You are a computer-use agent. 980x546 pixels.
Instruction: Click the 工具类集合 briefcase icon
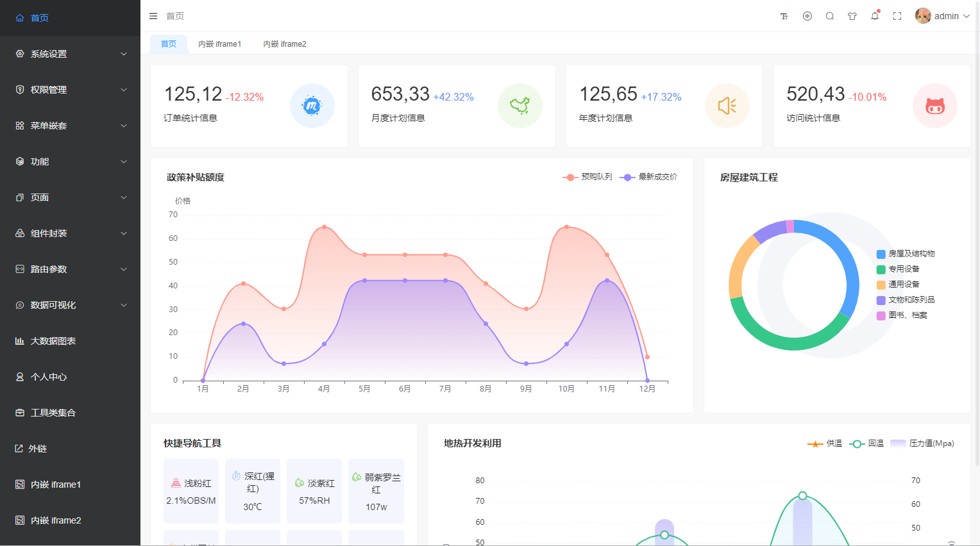click(20, 413)
